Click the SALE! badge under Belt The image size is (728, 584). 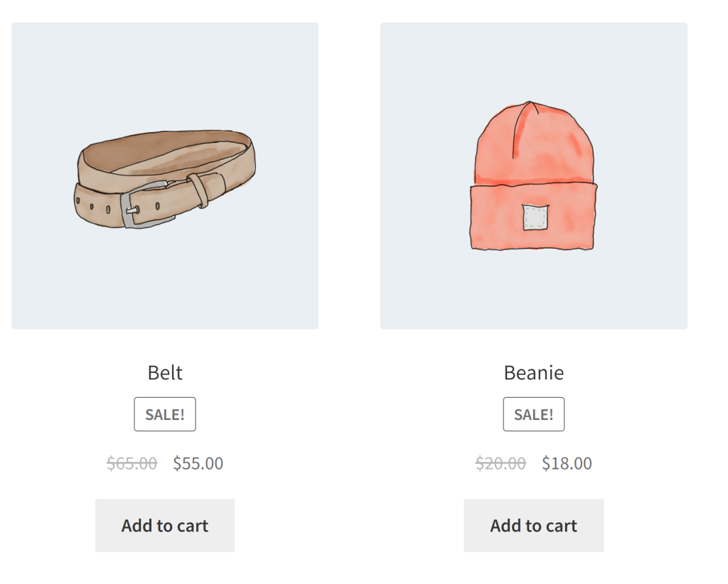point(165,414)
